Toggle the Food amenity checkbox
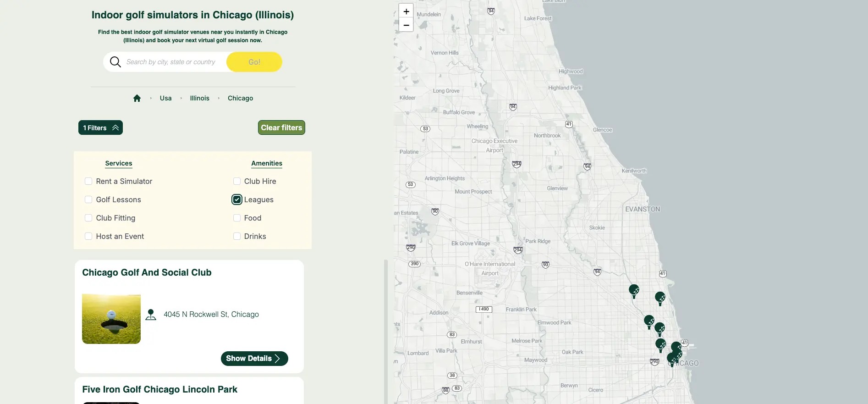This screenshot has width=868, height=404. tap(237, 218)
